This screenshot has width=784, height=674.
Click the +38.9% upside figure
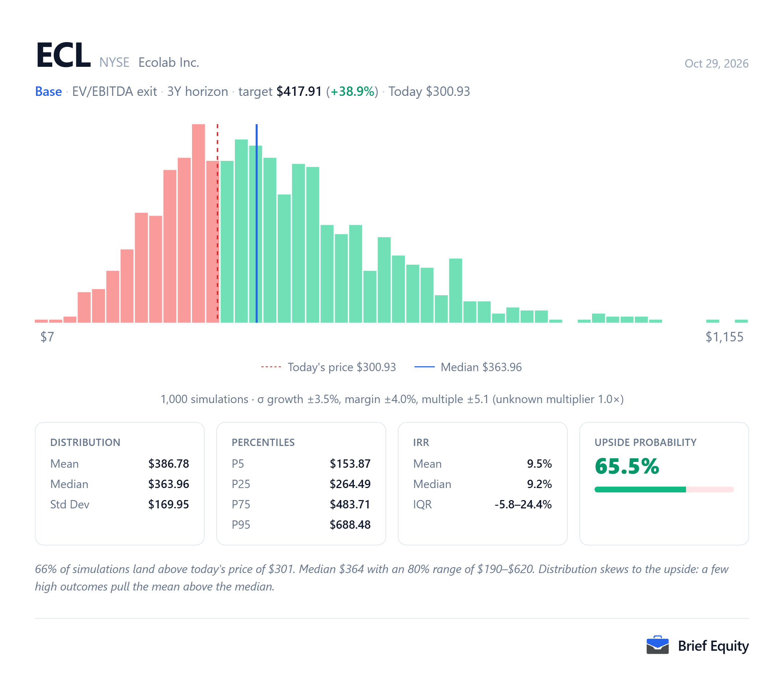(x=352, y=92)
